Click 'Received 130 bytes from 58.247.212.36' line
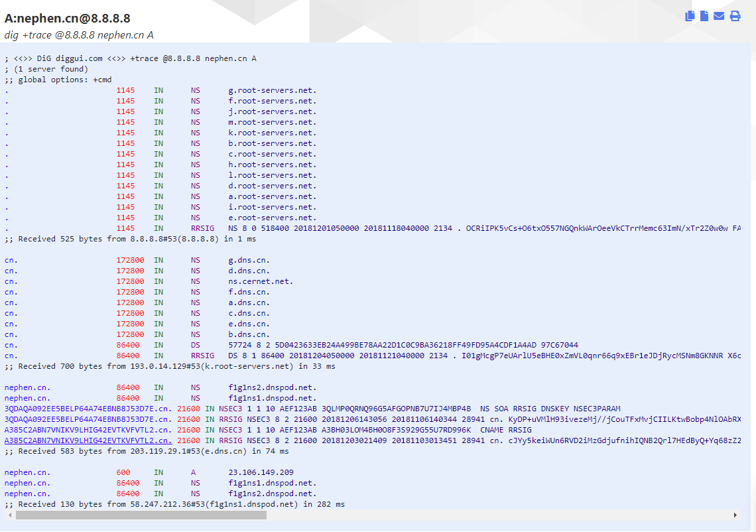This screenshot has height=532, width=756. coord(174,504)
